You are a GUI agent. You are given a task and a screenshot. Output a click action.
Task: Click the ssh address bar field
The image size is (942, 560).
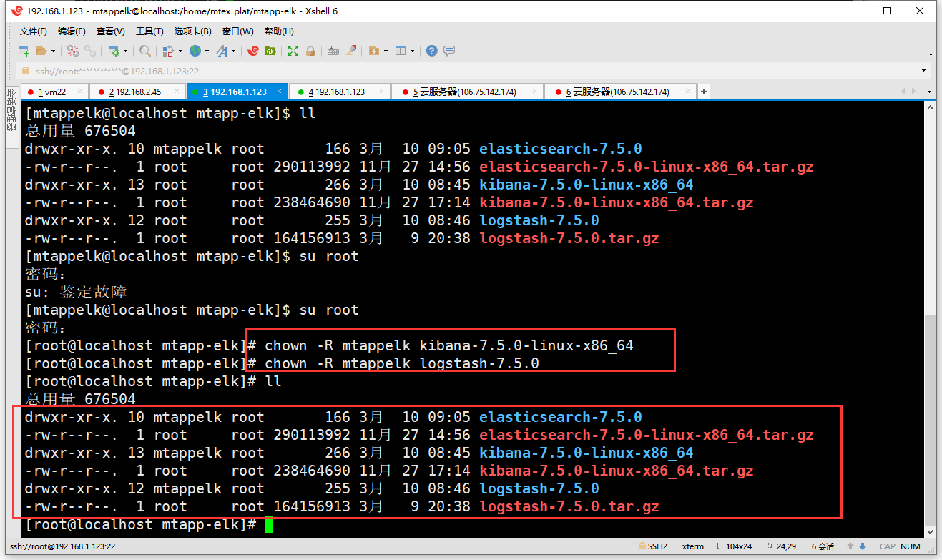(x=468, y=71)
